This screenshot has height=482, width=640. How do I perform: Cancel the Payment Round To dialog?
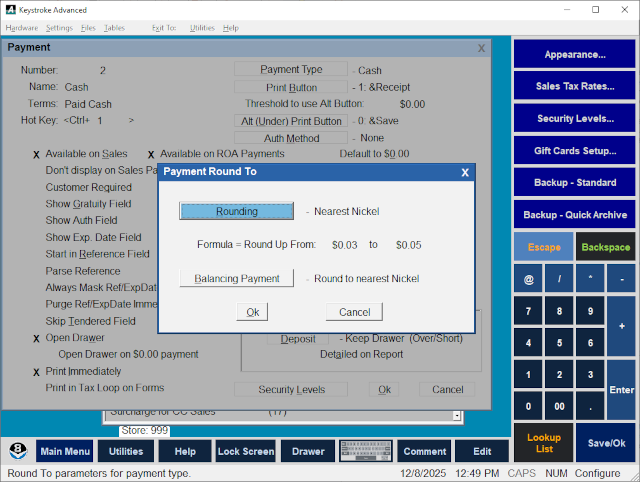pos(354,312)
